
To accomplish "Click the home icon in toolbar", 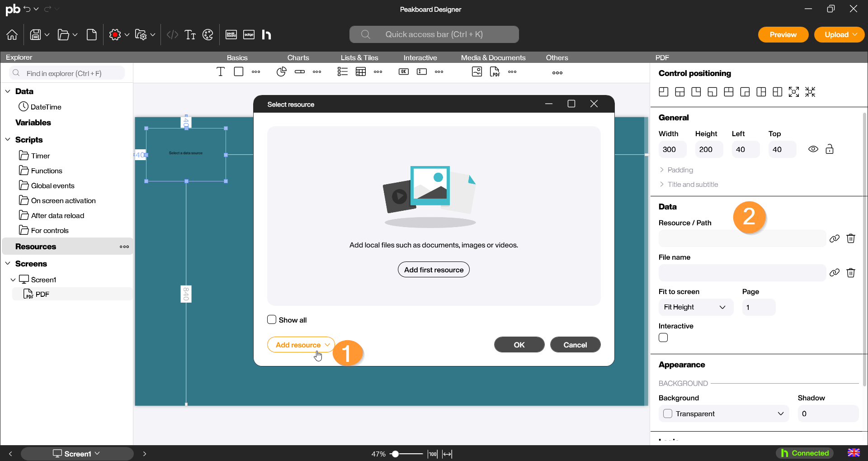I will tap(12, 35).
